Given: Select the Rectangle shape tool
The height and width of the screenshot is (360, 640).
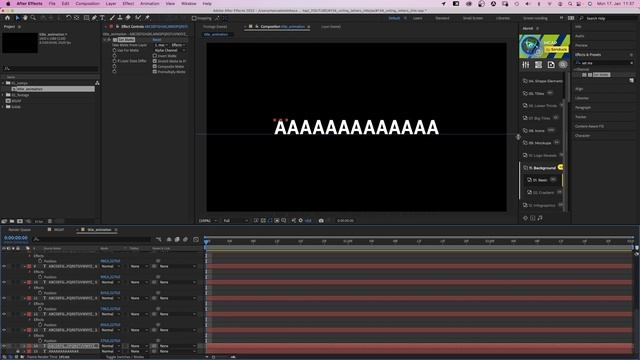Looking at the screenshot, I should tap(86, 18).
